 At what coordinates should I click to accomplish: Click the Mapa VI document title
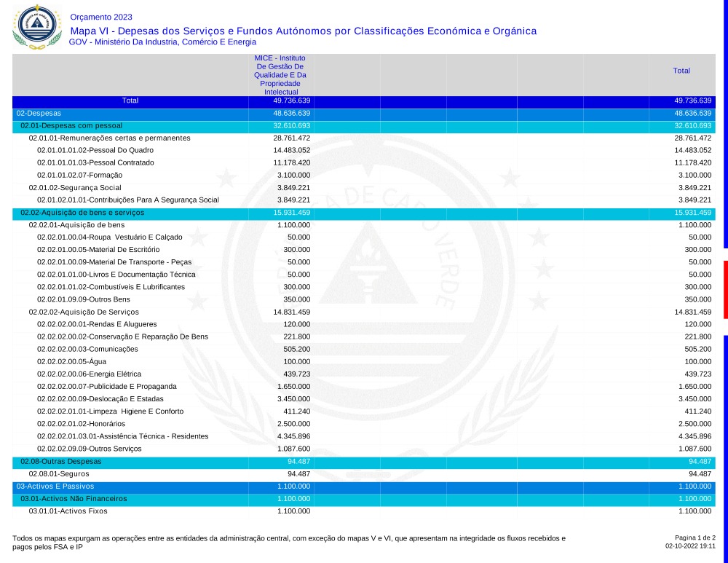pos(303,31)
